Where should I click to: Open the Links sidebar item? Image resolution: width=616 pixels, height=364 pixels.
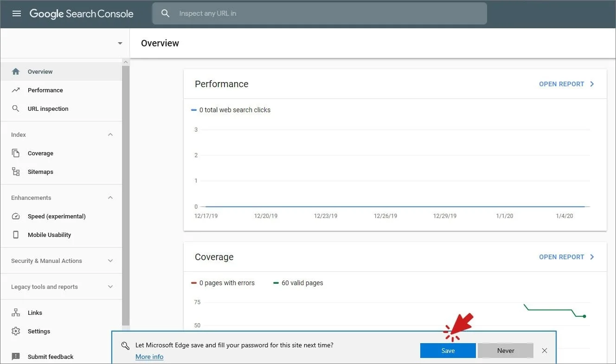click(61, 313)
